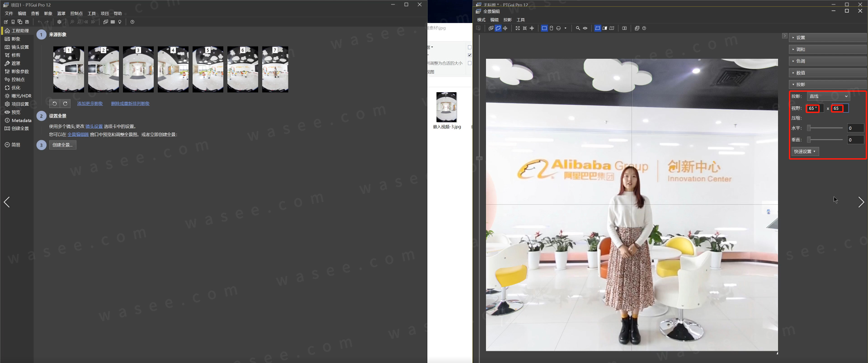Click the 全景编辑器 hyperlink
The width and height of the screenshot is (868, 363).
(x=78, y=135)
